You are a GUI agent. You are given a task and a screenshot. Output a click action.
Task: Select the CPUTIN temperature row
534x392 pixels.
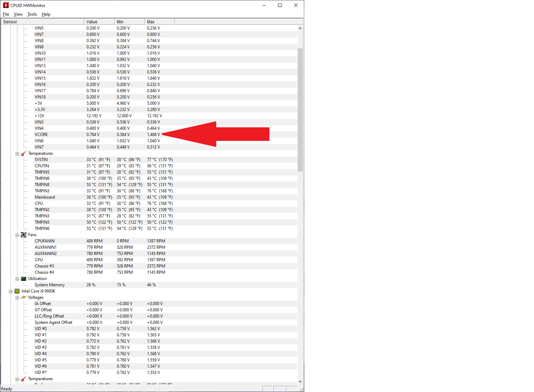[x=149, y=166]
